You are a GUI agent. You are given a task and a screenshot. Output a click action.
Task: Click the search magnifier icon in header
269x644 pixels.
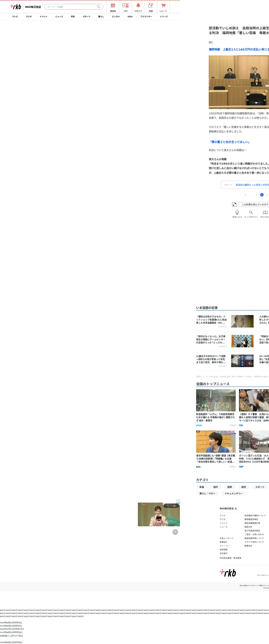tap(99, 7)
